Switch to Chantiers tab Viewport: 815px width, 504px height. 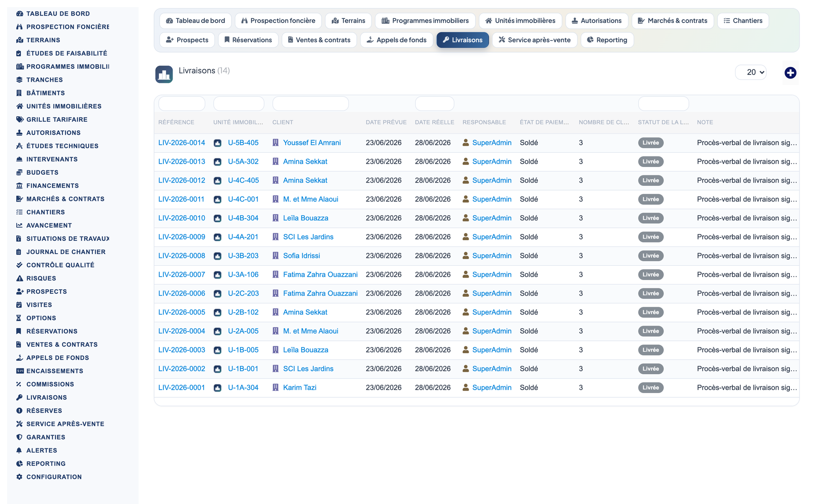[743, 21]
